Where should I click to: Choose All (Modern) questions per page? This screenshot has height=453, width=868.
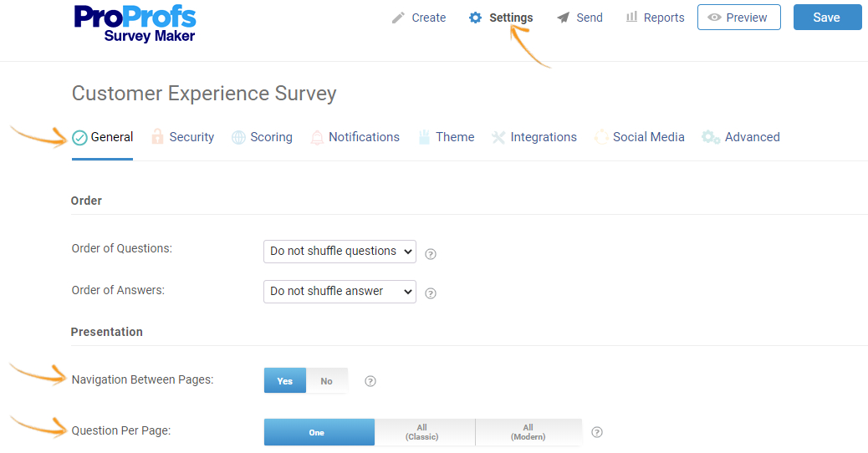[528, 432]
